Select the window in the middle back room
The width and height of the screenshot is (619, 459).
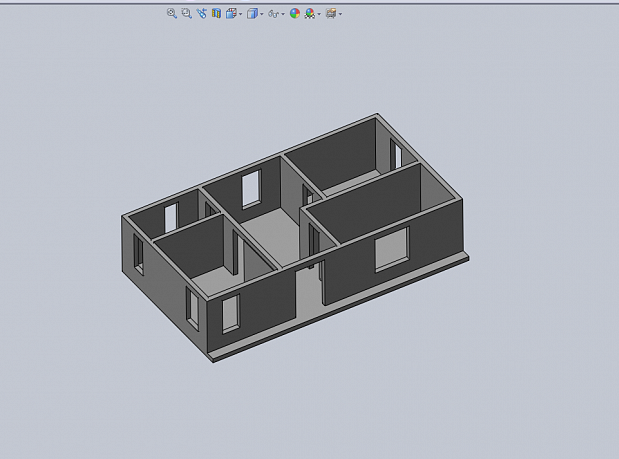coord(250,189)
